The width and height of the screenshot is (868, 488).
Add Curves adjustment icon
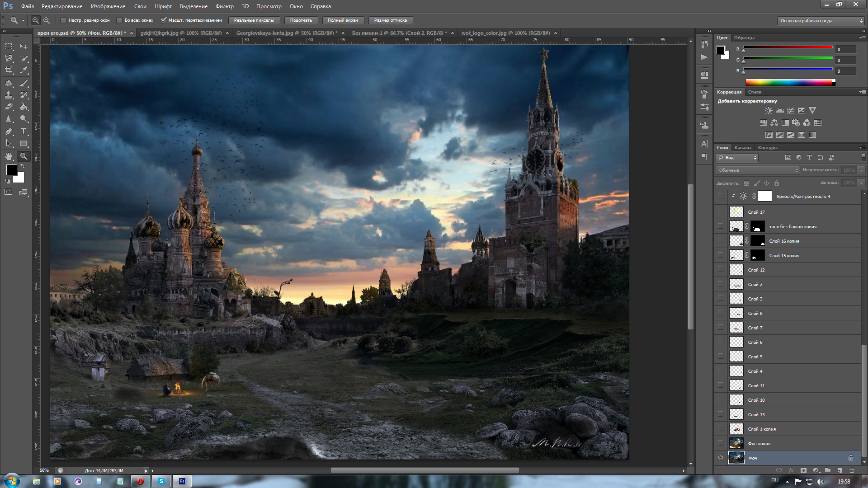tap(791, 110)
